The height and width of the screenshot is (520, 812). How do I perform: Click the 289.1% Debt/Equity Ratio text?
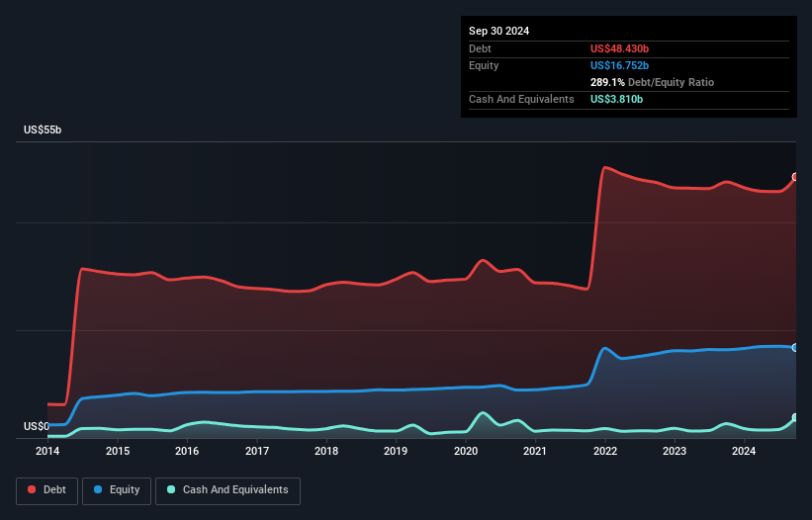(652, 82)
